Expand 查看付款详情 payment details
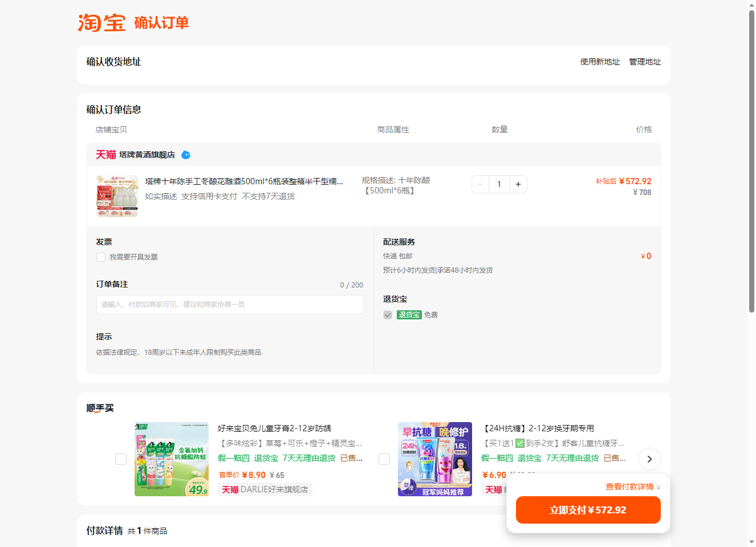 (x=633, y=487)
